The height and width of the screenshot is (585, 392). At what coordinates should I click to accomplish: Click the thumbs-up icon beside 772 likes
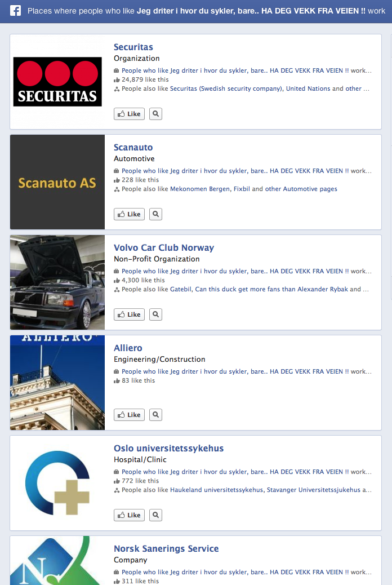click(x=117, y=481)
